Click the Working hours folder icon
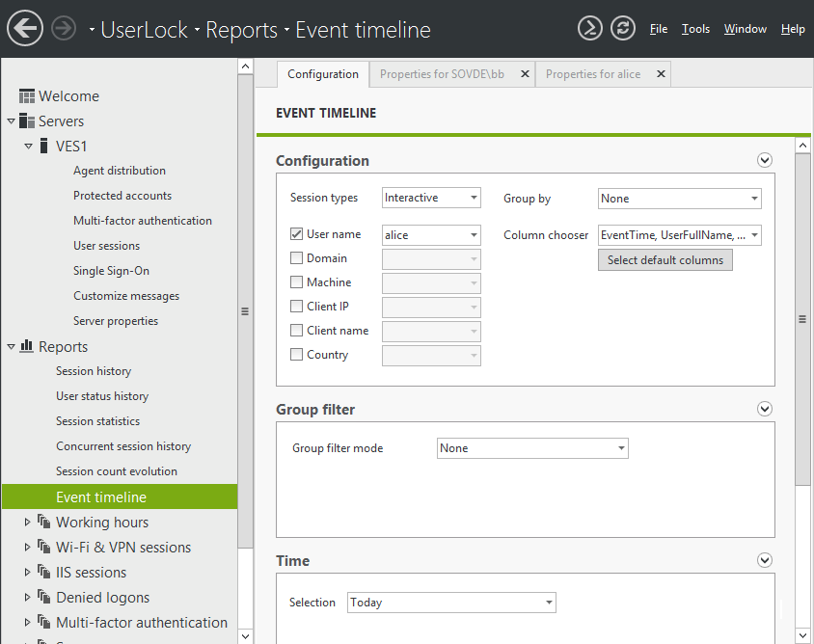814x644 pixels. (44, 522)
